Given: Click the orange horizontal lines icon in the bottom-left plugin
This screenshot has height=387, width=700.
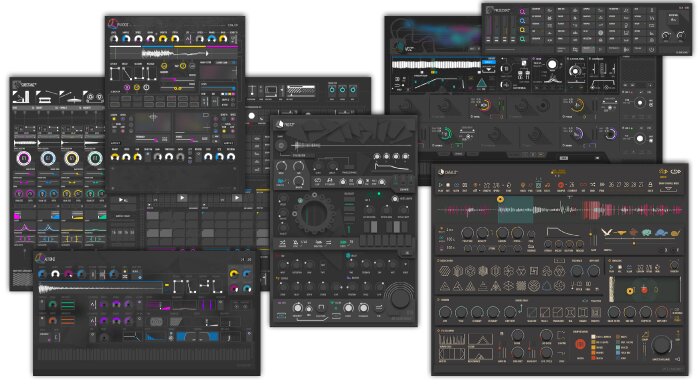Looking at the screenshot, I should click(x=67, y=320).
